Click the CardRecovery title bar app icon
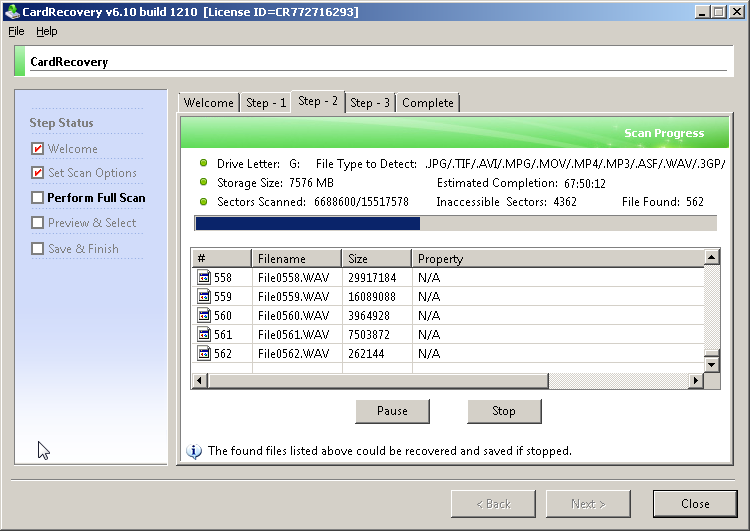Image resolution: width=750 pixels, height=531 pixels. (11, 11)
